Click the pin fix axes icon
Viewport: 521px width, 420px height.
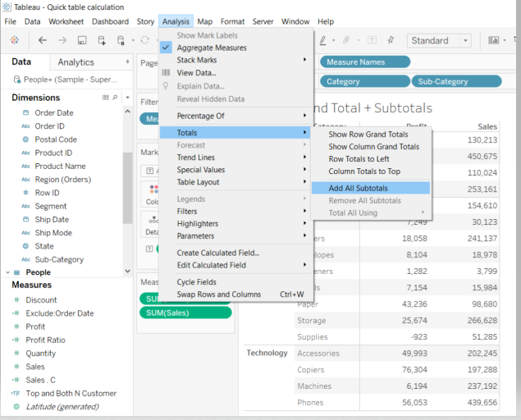click(392, 40)
